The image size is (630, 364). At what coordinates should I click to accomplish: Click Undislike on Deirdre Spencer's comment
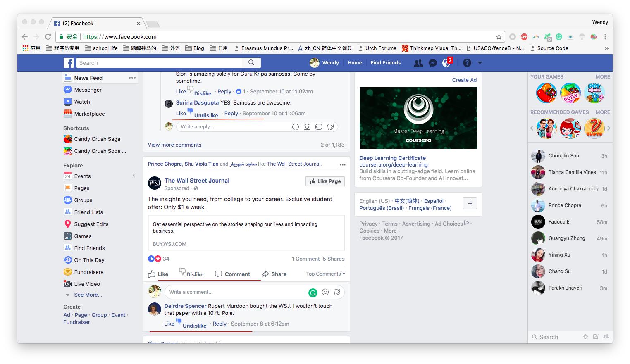coord(191,324)
